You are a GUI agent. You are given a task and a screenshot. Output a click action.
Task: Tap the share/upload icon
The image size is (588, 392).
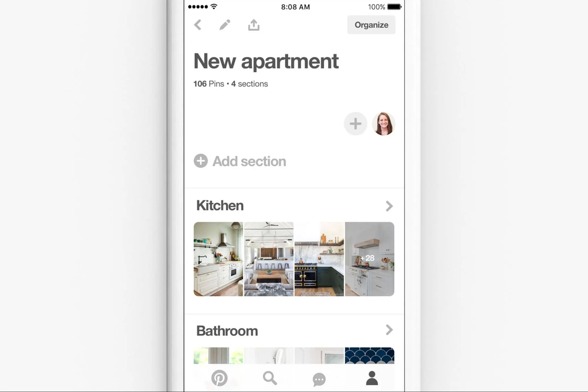253,25
